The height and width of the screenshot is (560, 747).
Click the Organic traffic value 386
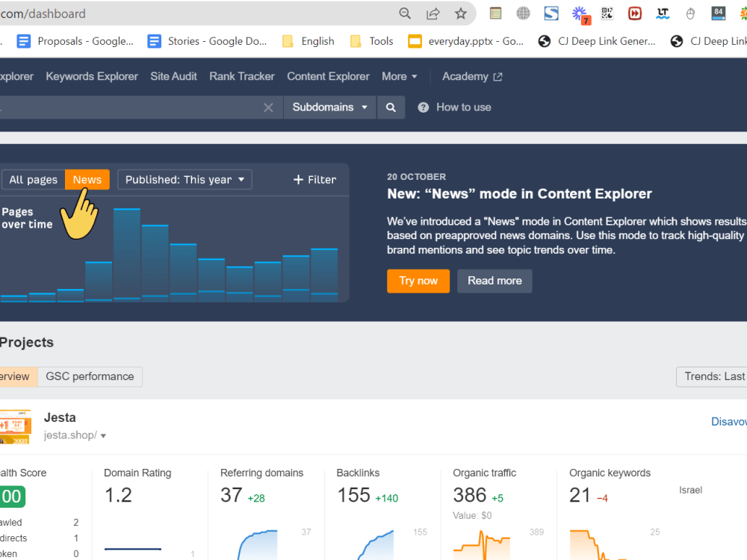coord(470,495)
